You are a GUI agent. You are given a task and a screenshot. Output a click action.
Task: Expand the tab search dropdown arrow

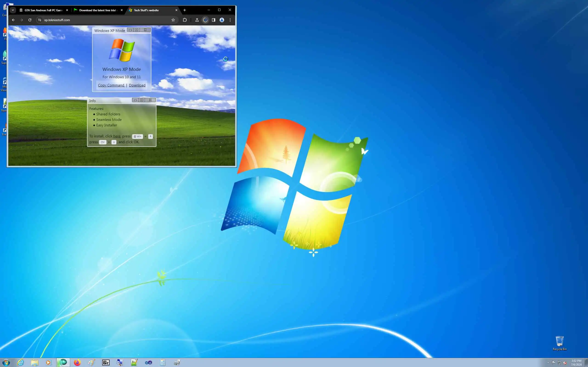[13, 10]
